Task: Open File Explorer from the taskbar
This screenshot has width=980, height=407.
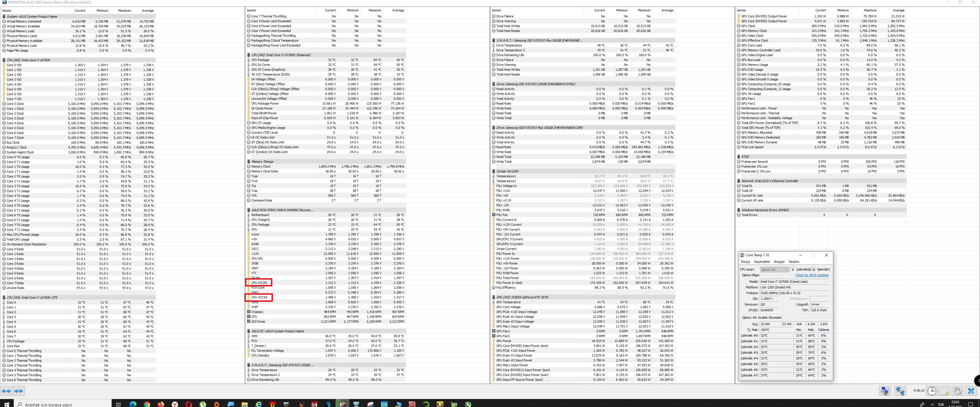Action: pyautogui.click(x=245, y=404)
